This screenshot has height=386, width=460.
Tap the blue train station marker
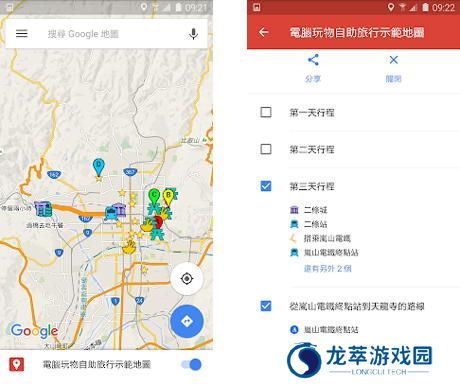point(110,213)
